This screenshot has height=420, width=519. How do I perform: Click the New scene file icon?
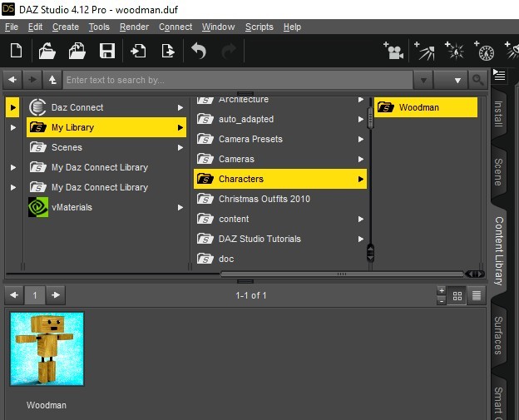point(17,51)
